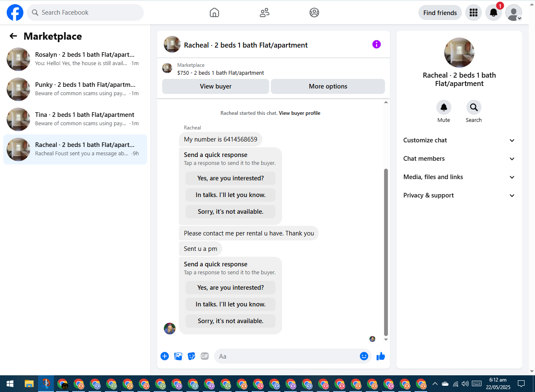The height and width of the screenshot is (392, 535).
Task: Send last 'Sorry, it's not available.' response
Action: 230,321
